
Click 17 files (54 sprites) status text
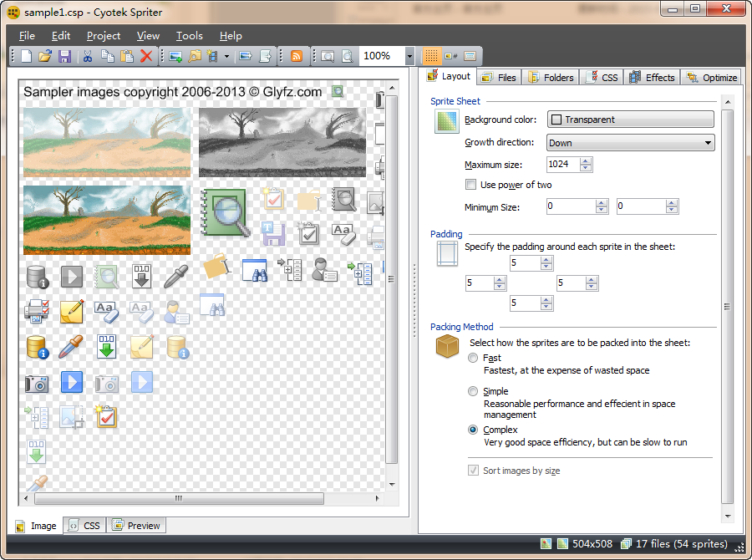coord(681,543)
